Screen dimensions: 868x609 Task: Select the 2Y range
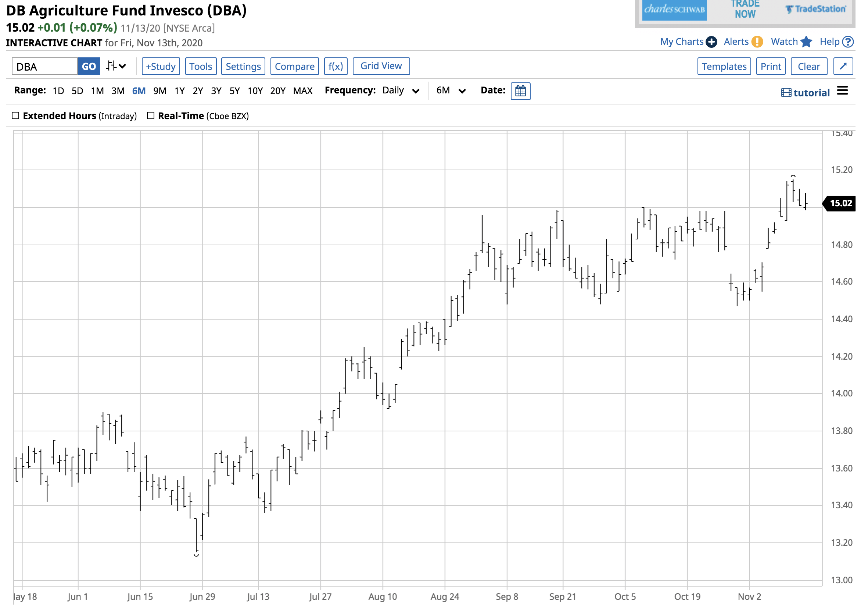[198, 91]
